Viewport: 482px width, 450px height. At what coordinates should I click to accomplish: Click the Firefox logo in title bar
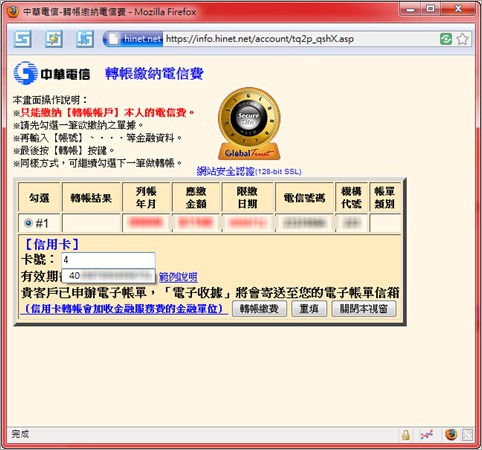13,12
